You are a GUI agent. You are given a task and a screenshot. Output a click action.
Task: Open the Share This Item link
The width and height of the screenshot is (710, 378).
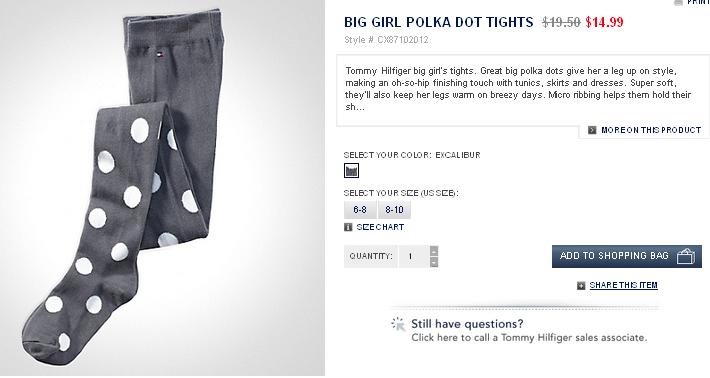(x=624, y=285)
